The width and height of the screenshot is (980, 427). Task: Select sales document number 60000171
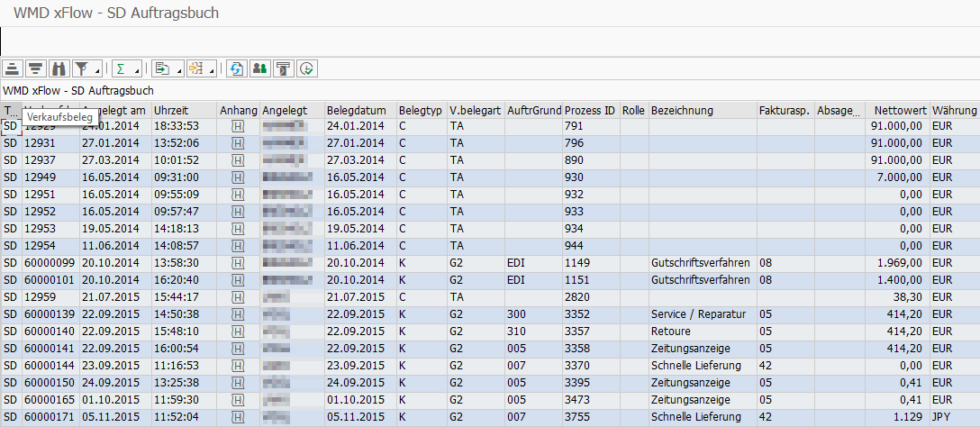pos(48,417)
